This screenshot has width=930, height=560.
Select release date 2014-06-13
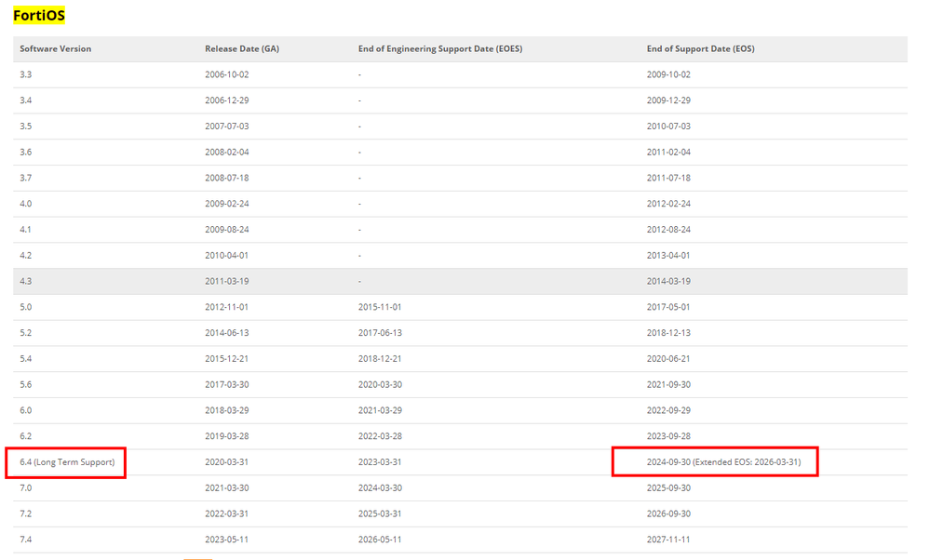tap(227, 333)
